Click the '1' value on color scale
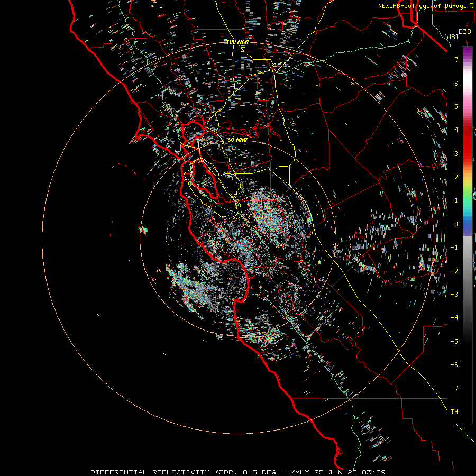The height and width of the screenshot is (476, 476). point(456,200)
